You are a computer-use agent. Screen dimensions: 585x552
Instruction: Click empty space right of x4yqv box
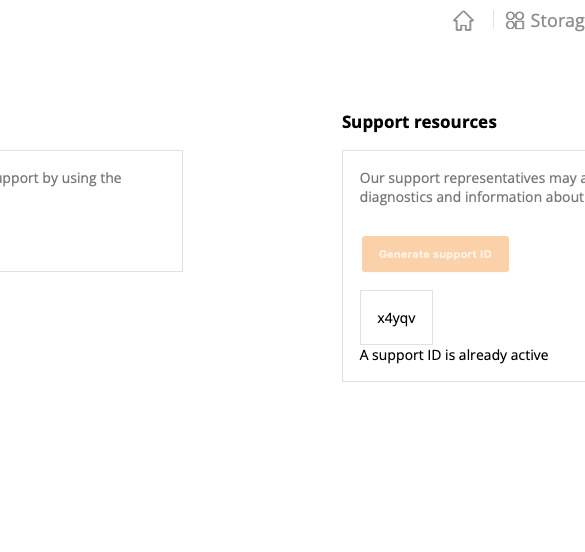[x=509, y=317]
